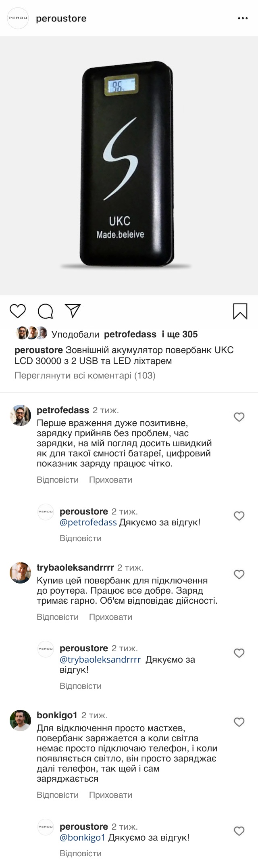
Task: Open the three-dot options menu
Action: point(243,19)
